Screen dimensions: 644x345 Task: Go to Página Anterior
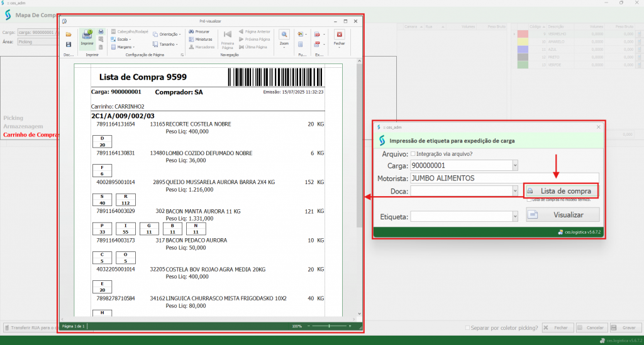[x=255, y=31]
